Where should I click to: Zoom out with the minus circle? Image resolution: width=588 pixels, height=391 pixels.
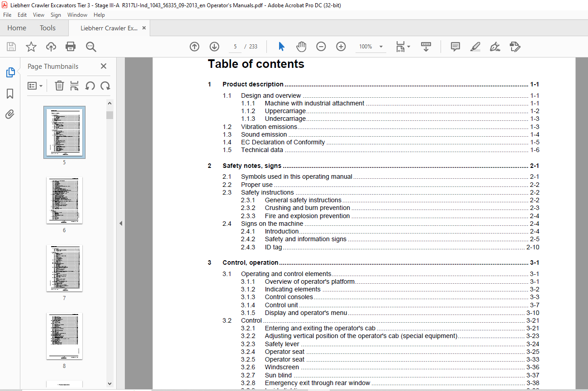tap(321, 47)
